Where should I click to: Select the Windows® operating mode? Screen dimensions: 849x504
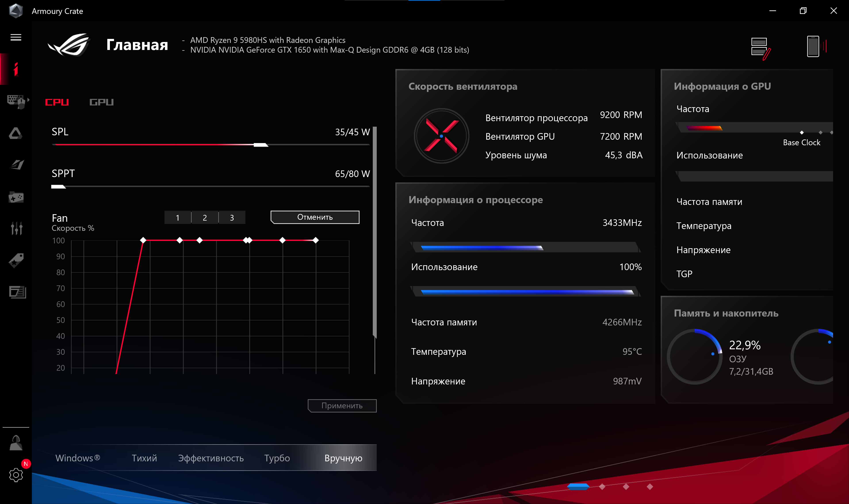78,458
